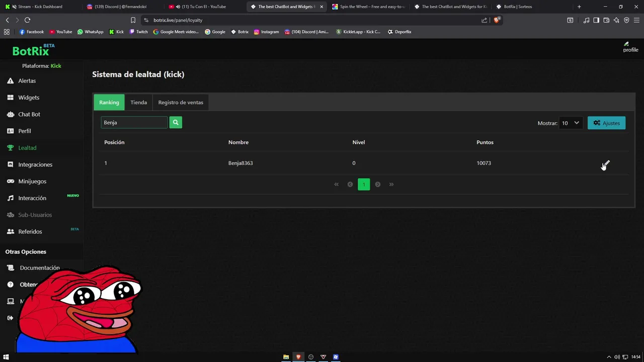Open Brave Wallet icon in toolbar
Screen dimensions: 644x362
[606, 20]
